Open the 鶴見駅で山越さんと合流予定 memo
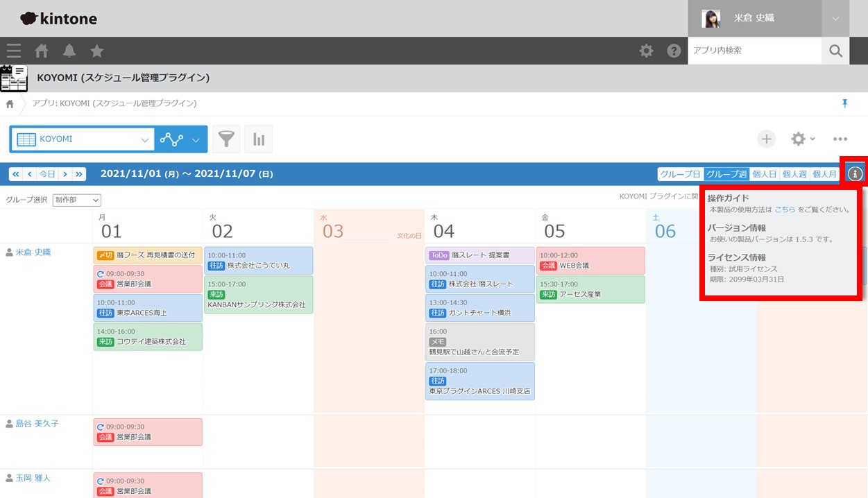This screenshot has width=868, height=498. tap(480, 342)
